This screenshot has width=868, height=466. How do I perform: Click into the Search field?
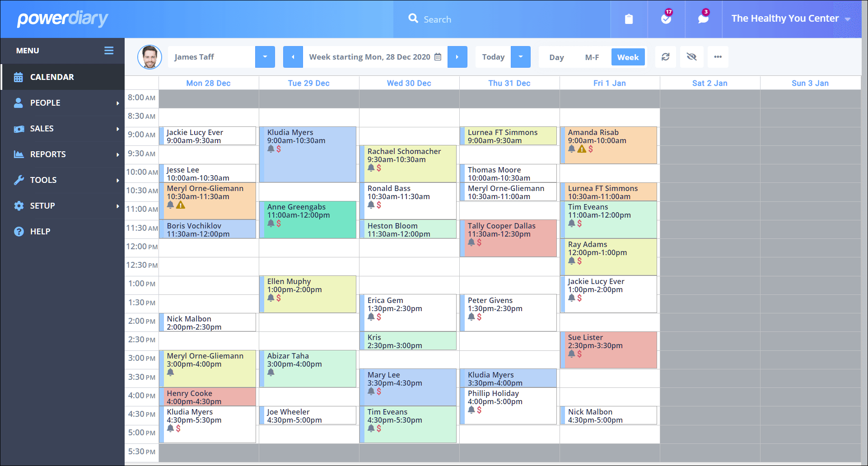click(x=501, y=19)
